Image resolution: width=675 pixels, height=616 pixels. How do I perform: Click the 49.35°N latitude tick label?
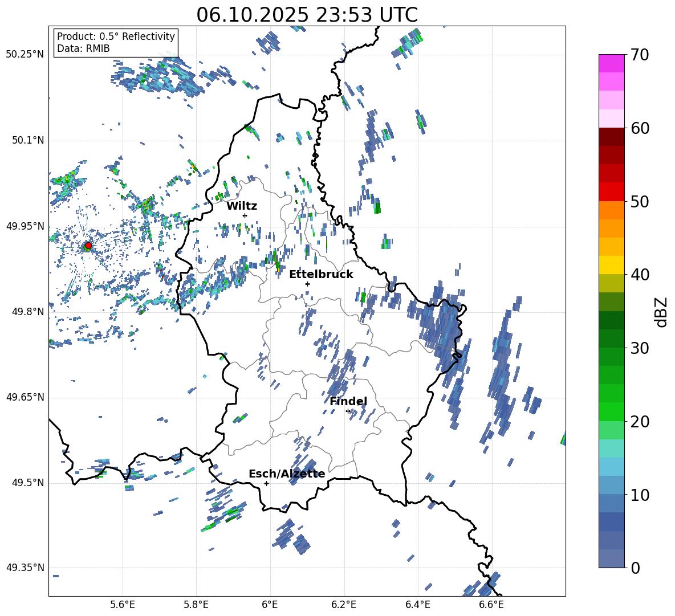[x=25, y=568]
